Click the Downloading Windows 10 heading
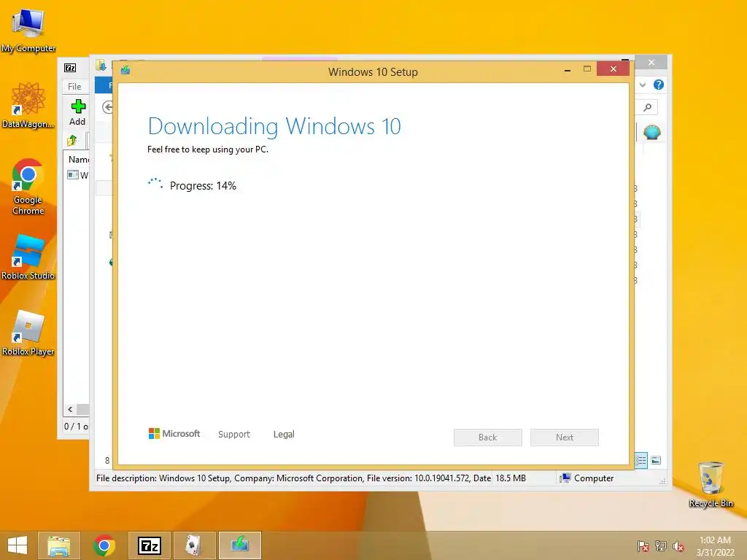The image size is (747, 560). 274,126
